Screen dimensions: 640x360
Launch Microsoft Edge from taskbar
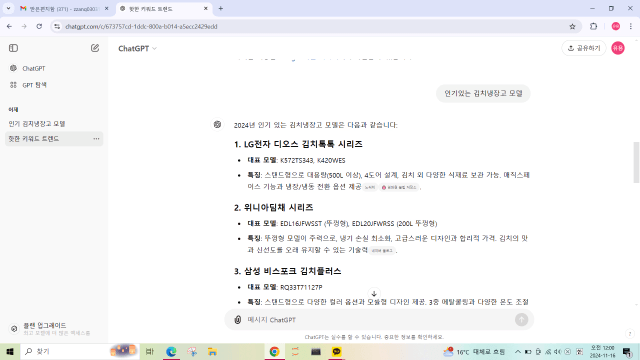(x=171, y=351)
